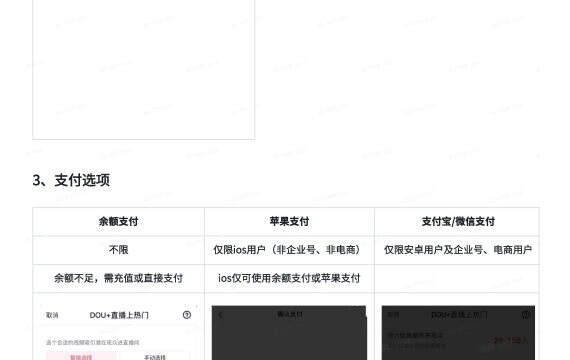Click the 余额不足，需充值或直接支付 cell

[119, 278]
